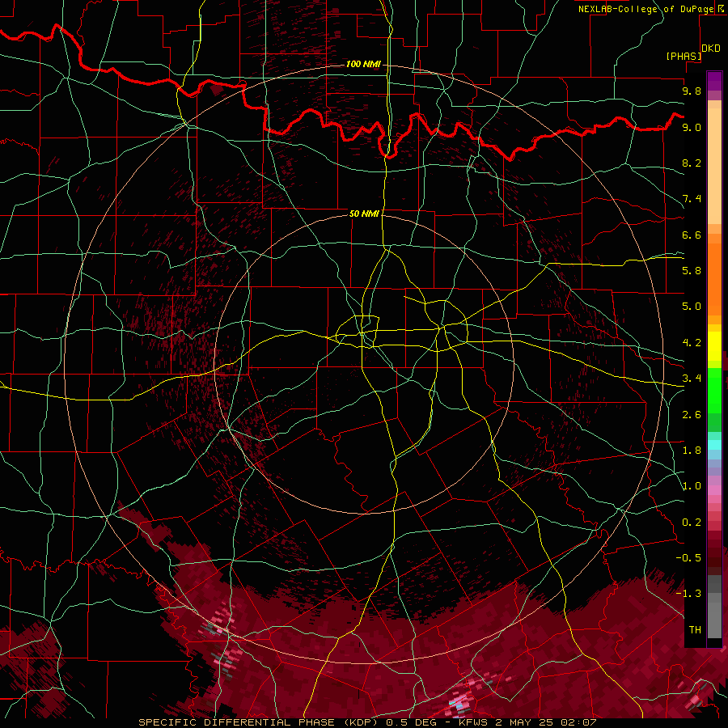Click the solid orange band of the color bar
The image size is (728, 728).
714,280
